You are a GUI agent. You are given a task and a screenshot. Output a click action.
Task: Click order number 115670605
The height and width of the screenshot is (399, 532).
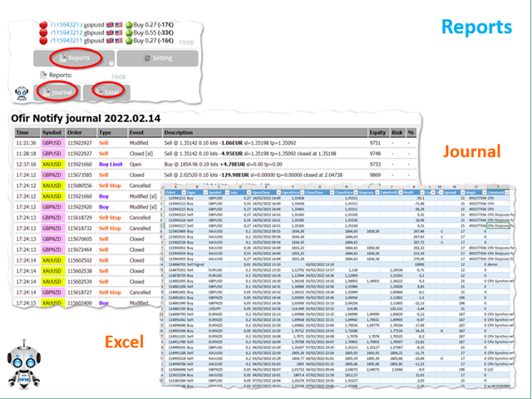click(80, 239)
